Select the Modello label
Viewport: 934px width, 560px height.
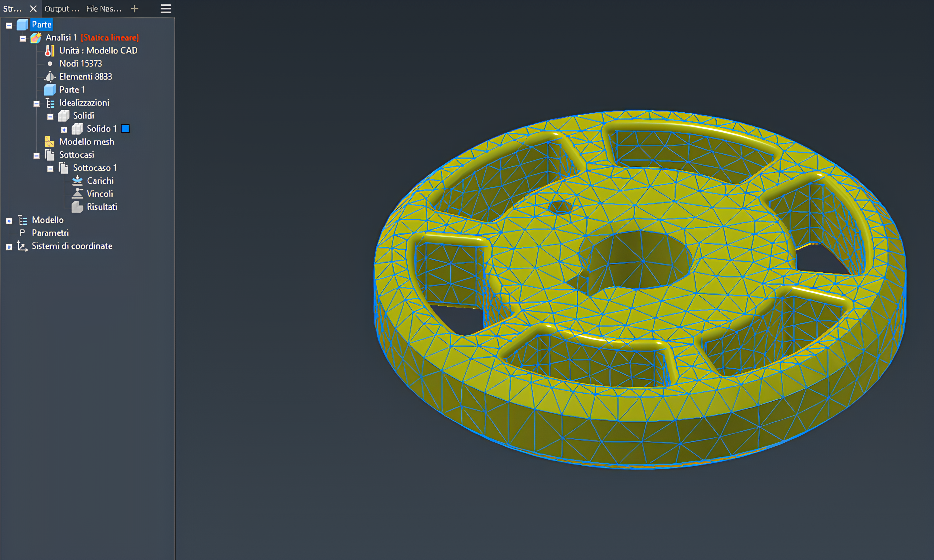[x=48, y=220]
